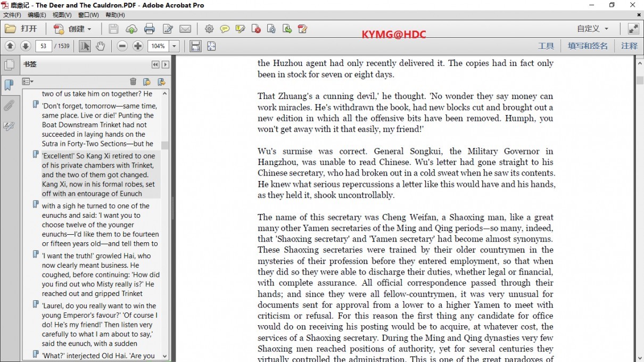Open the zoom percentage dropdown
This screenshot has width=644, height=362.
coord(174,46)
